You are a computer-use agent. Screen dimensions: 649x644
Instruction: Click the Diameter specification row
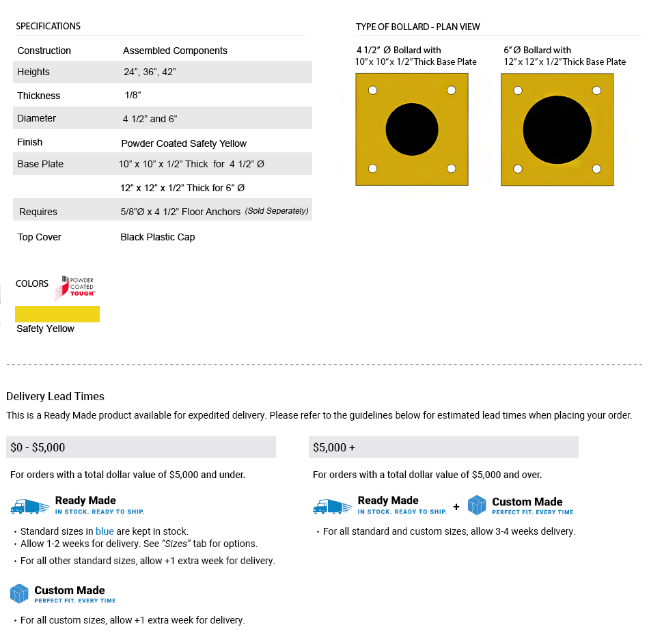point(163,119)
